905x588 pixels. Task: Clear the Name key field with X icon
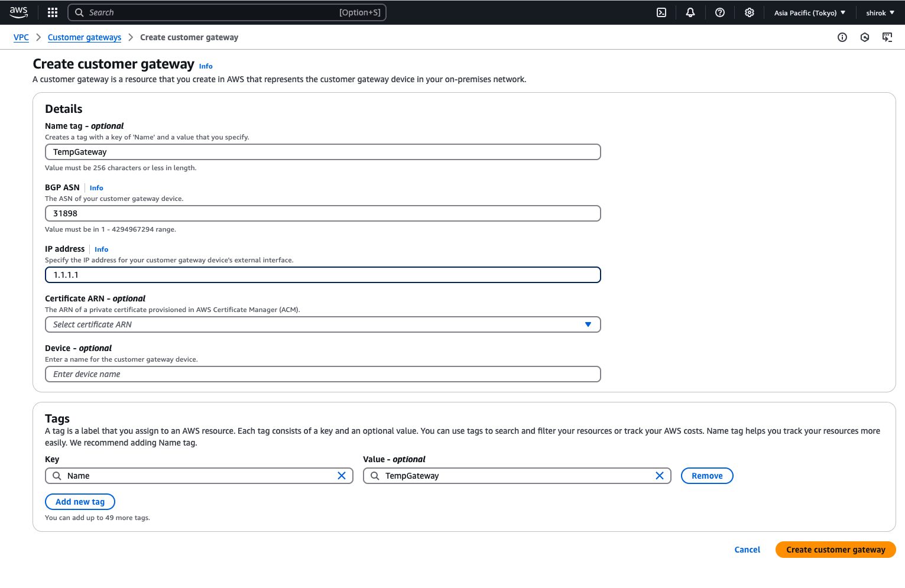tap(342, 476)
